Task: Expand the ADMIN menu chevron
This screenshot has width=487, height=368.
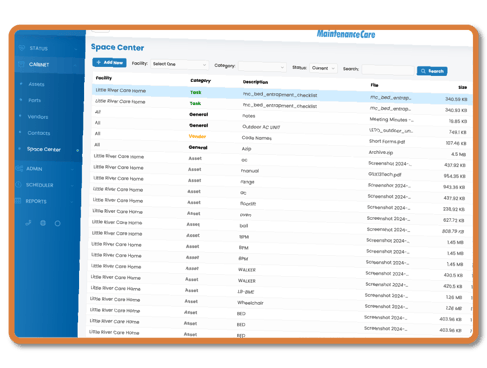Action: 72,169
